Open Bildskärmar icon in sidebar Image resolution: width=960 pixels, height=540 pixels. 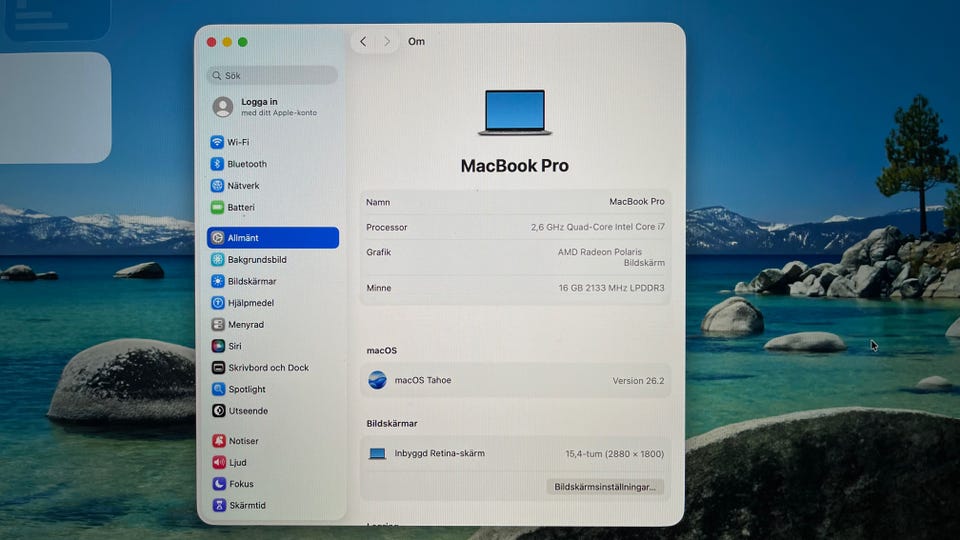pyautogui.click(x=217, y=281)
